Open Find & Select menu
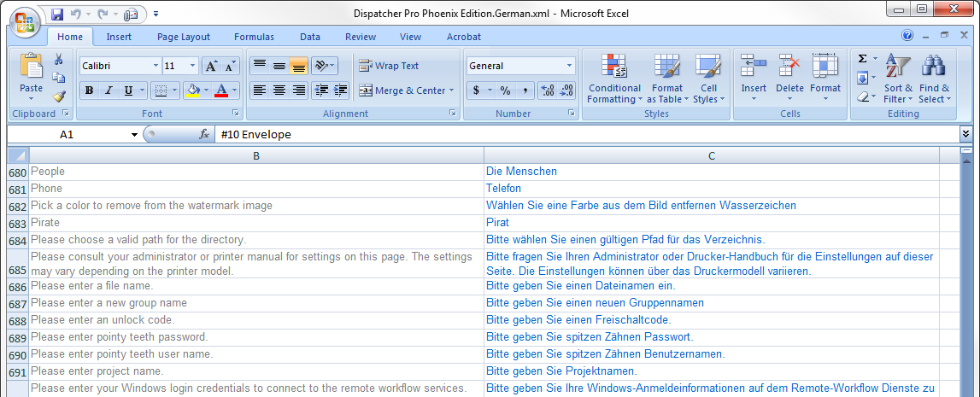 tap(935, 78)
